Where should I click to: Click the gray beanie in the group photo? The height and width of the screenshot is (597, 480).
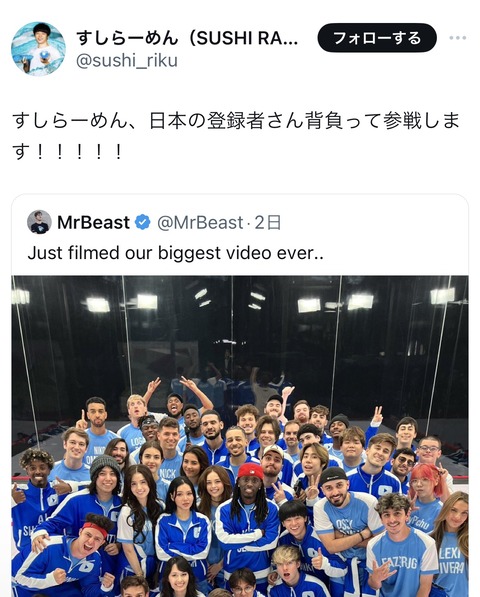tap(105, 465)
